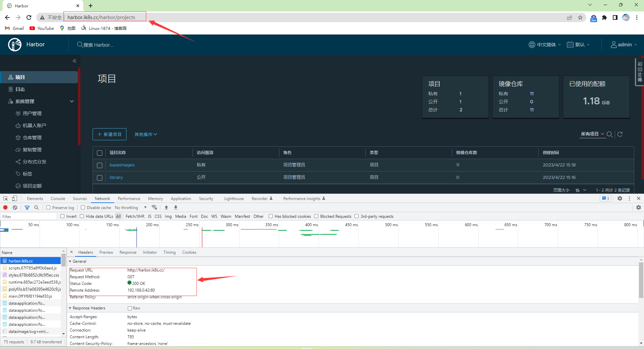Screen dimensions: 644x349
Task: Click the network Filter input field
Action: pyautogui.click(x=29, y=216)
